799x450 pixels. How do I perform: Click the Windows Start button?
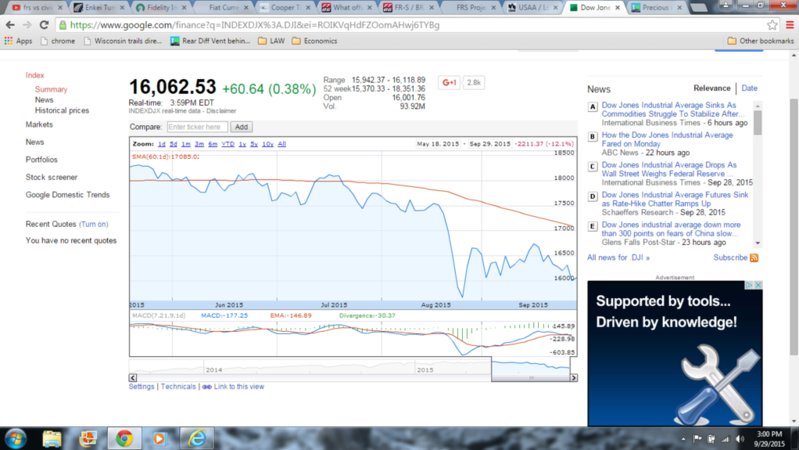[x=15, y=438]
